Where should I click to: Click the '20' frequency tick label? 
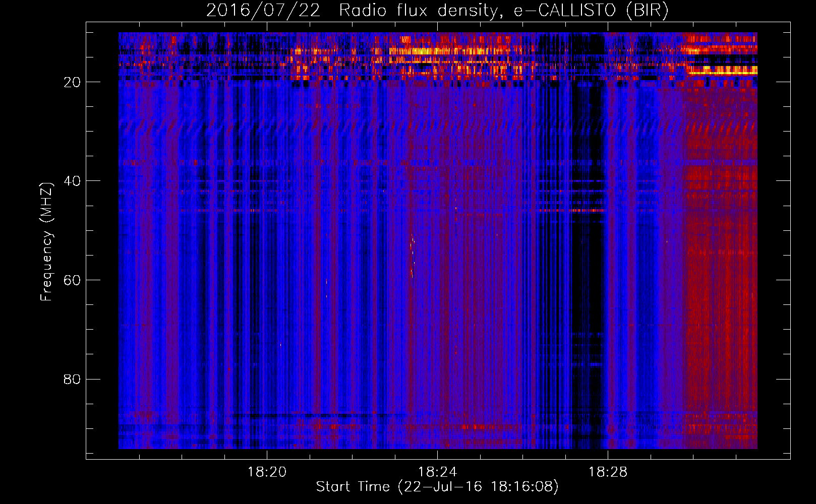point(72,82)
